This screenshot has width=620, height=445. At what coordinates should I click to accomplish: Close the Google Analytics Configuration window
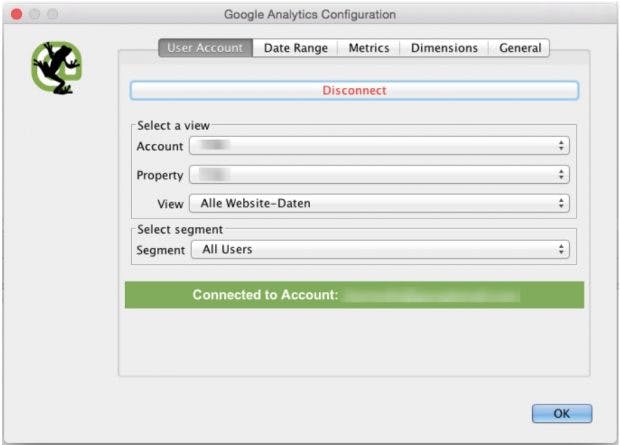(17, 14)
